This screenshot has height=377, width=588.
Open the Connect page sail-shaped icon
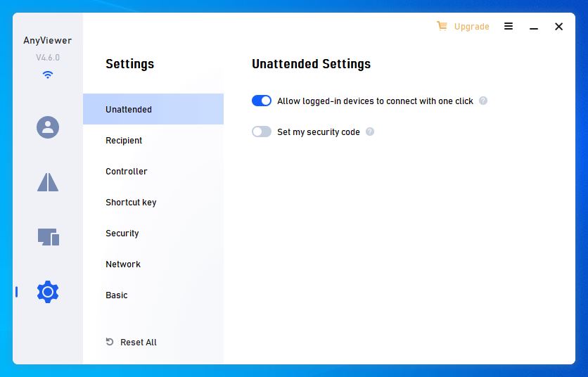pyautogui.click(x=48, y=182)
